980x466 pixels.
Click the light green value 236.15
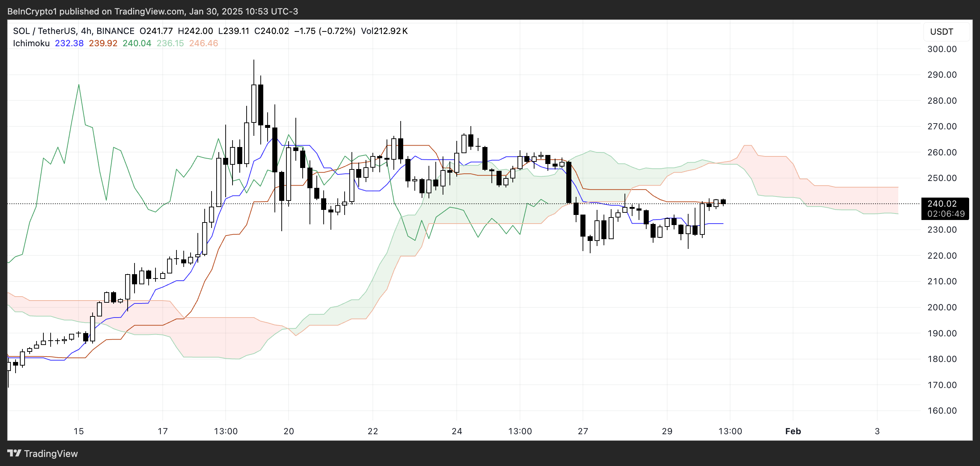coord(170,43)
